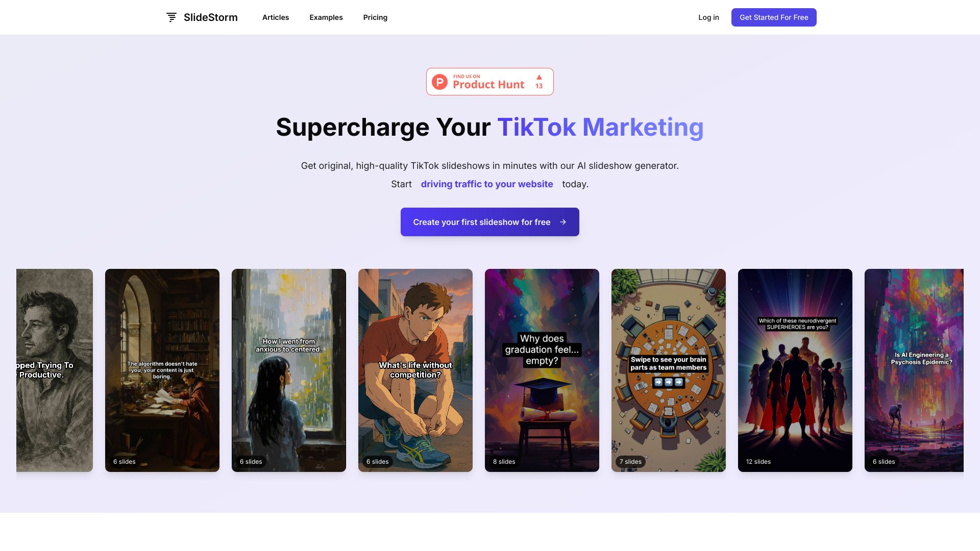Open the 'brain parts as team members' slideshow
This screenshot has height=551, width=980.
coord(669,370)
